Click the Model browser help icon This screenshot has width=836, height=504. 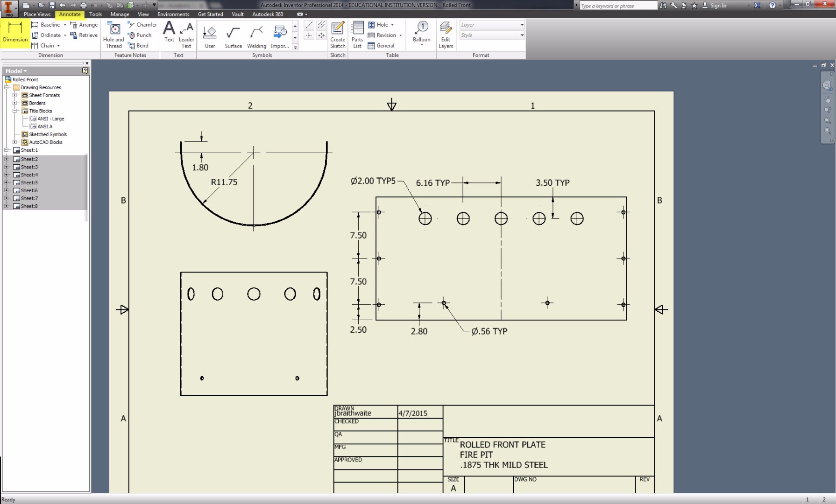pyautogui.click(x=85, y=70)
